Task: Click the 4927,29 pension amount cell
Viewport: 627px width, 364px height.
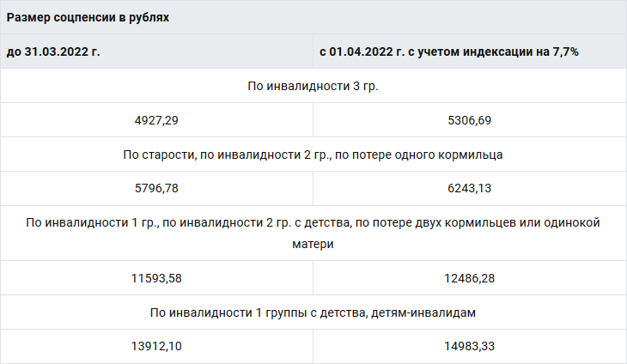Action: click(156, 120)
